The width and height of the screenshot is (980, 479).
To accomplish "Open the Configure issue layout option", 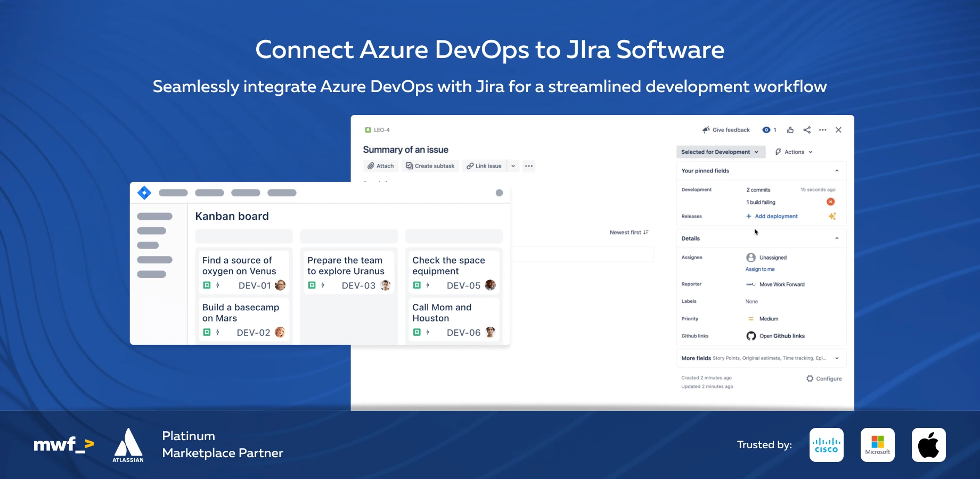I will coord(824,378).
